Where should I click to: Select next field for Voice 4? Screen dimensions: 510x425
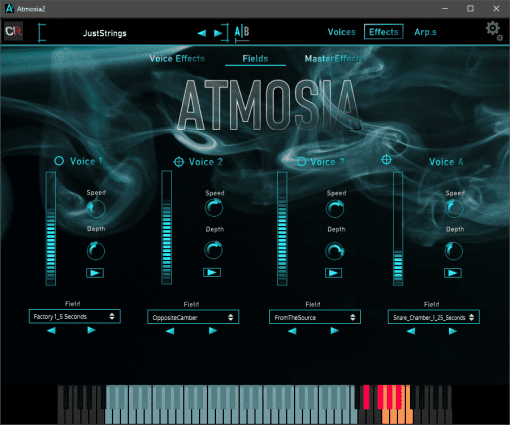coord(453,331)
